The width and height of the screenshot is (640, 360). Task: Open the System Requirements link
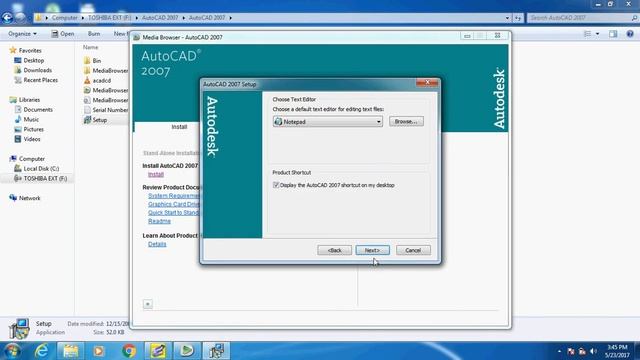pyautogui.click(x=173, y=196)
